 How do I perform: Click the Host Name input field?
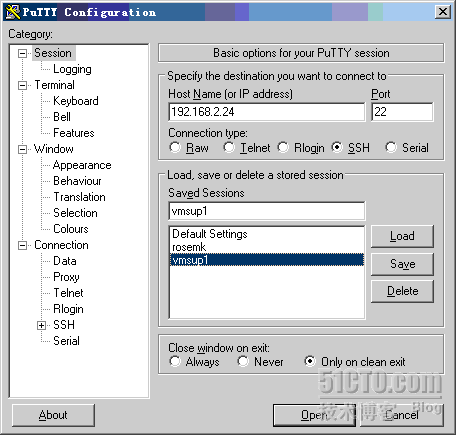(x=267, y=112)
